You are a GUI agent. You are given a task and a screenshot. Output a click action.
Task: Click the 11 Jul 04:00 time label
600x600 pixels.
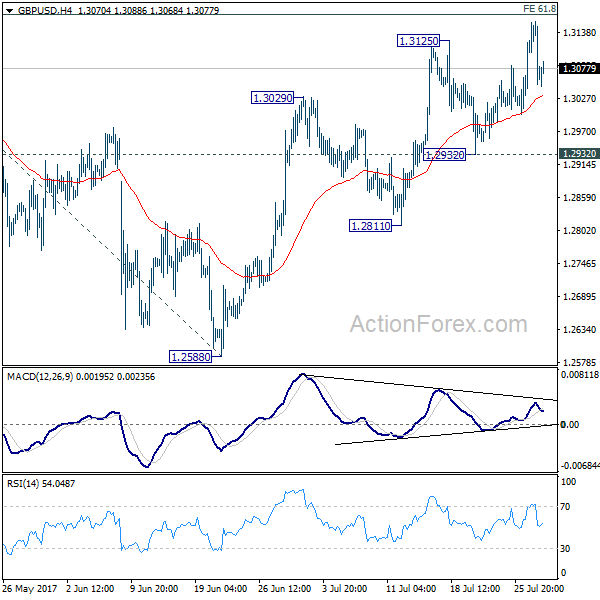(x=411, y=588)
